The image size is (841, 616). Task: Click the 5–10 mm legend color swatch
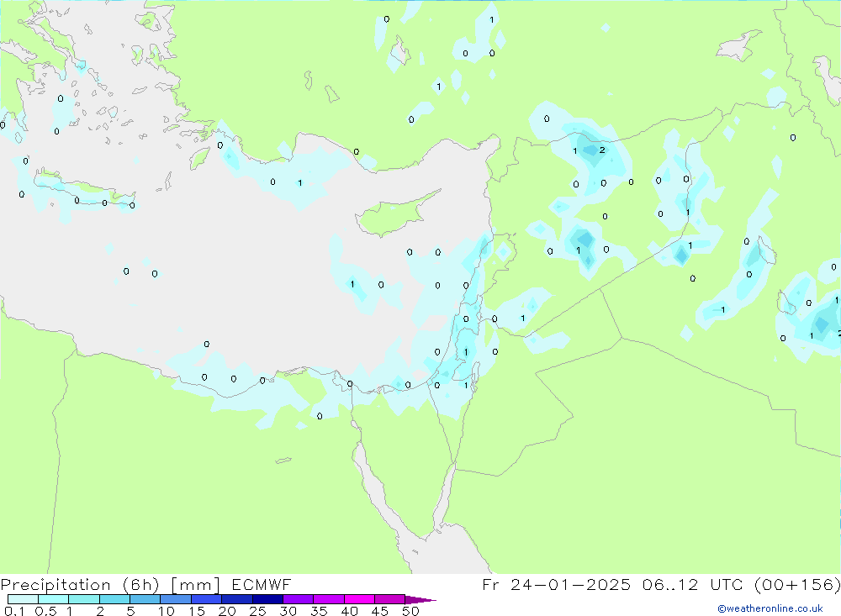coord(145,599)
